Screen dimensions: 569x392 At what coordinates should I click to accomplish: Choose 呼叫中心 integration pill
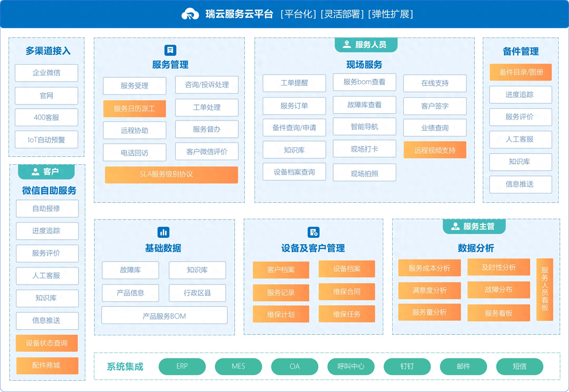point(351,366)
